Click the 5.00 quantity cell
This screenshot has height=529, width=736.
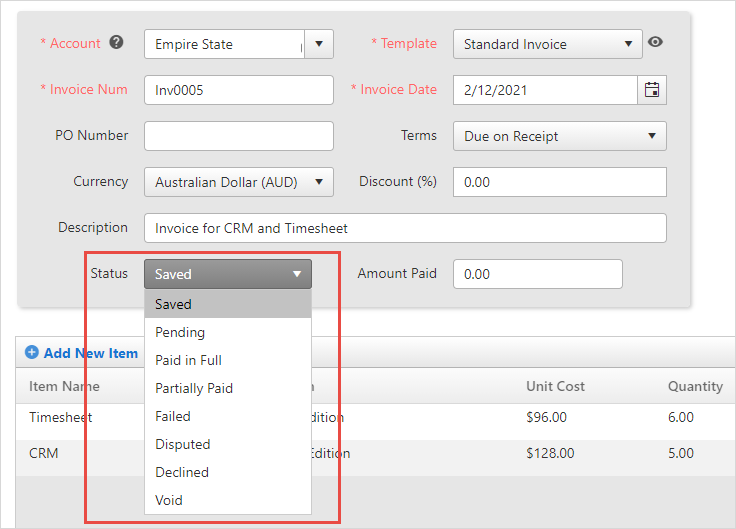pyautogui.click(x=681, y=453)
